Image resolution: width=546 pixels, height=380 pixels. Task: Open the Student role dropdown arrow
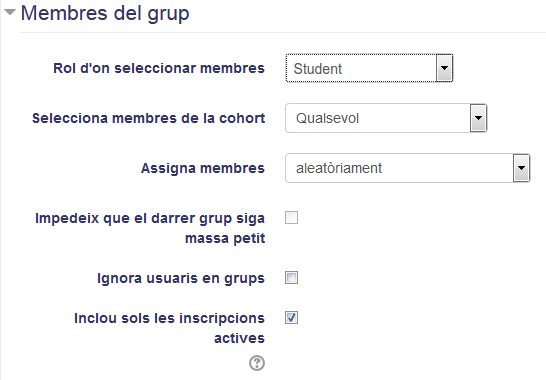(x=444, y=68)
